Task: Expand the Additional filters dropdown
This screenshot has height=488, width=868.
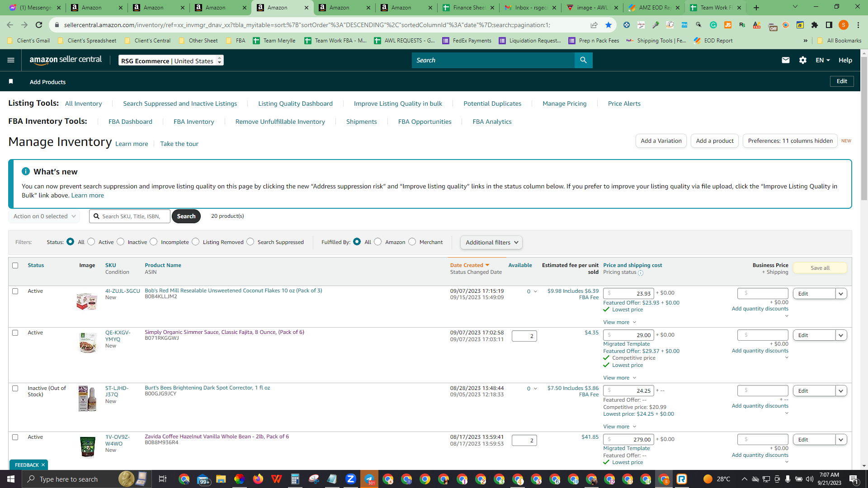Action: point(491,242)
